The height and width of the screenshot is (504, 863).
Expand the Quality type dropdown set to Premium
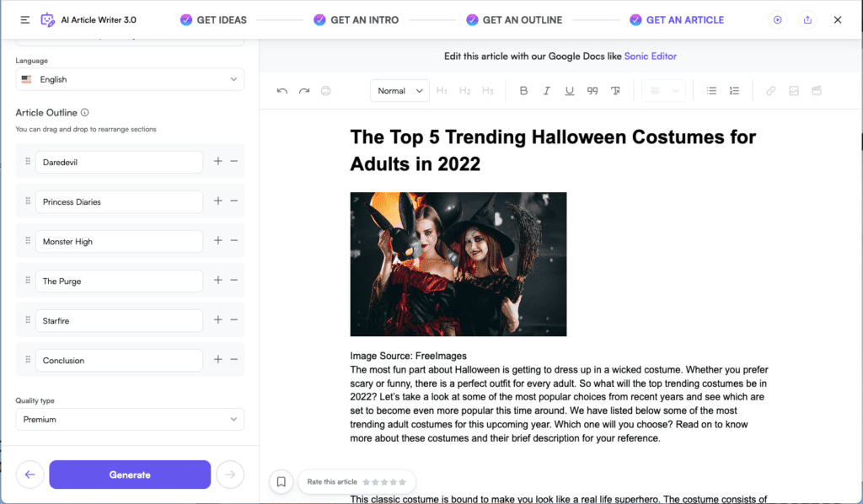click(130, 419)
